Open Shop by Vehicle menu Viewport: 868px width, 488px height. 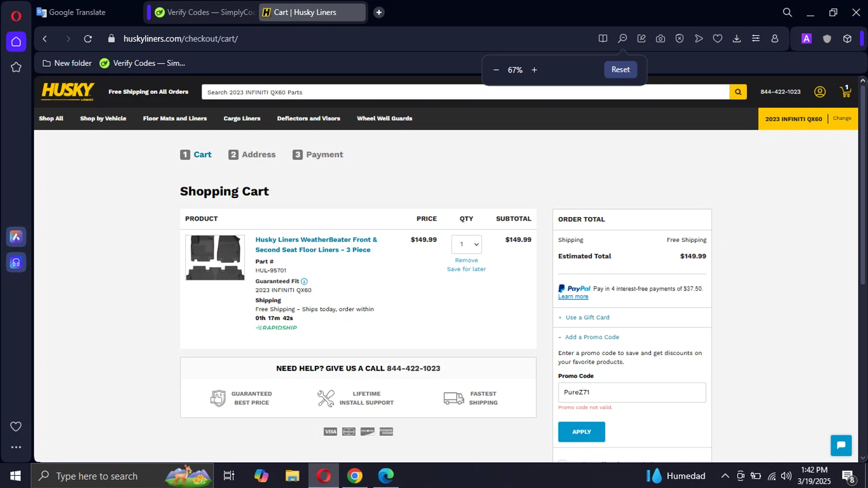point(103,119)
